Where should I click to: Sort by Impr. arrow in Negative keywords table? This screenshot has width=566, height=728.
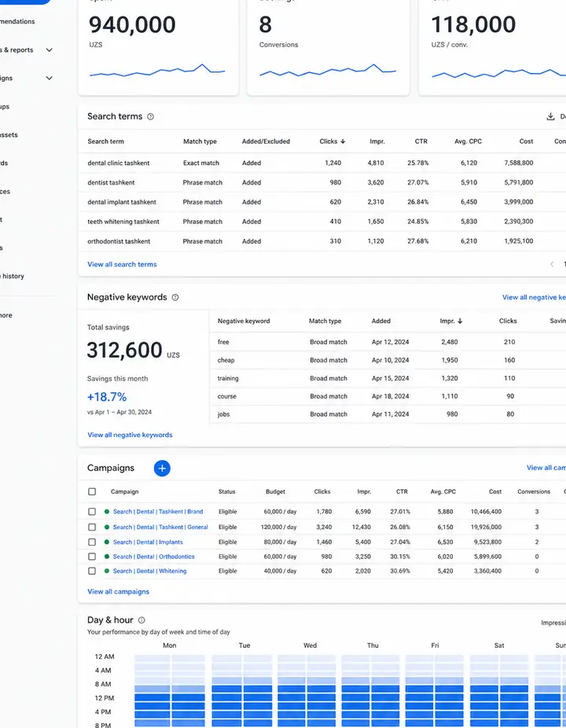point(460,321)
